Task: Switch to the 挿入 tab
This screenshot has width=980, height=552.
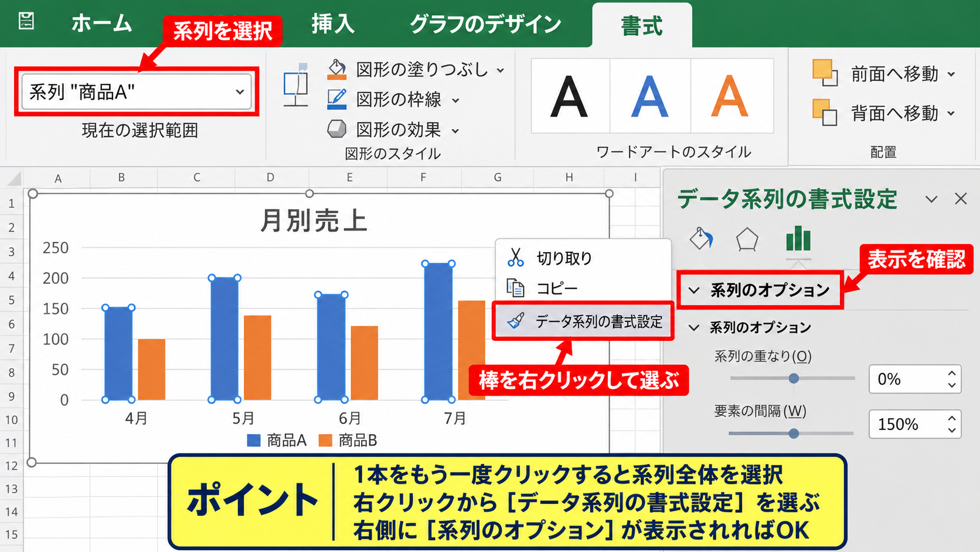Action: click(x=332, y=24)
